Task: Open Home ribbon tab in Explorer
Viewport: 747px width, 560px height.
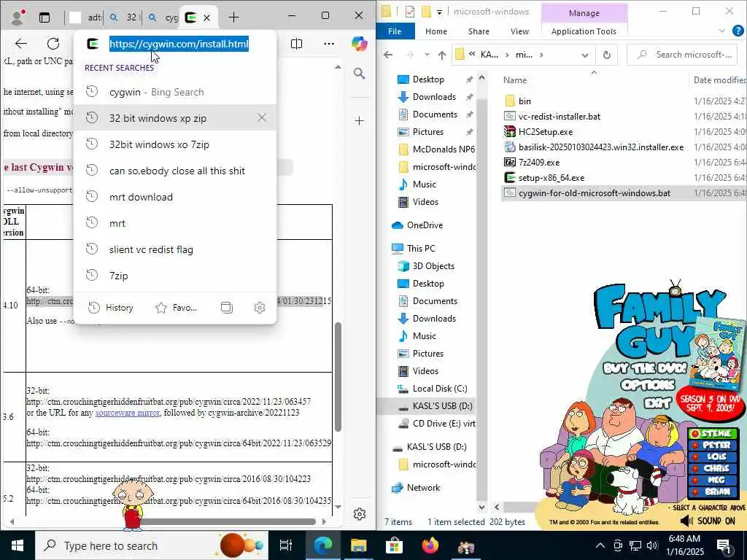Action: (436, 31)
